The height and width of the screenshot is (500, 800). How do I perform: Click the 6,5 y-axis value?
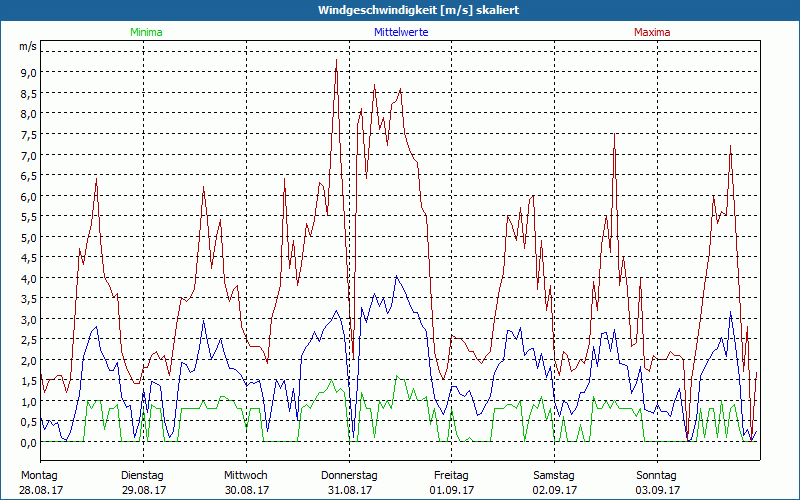(29, 176)
